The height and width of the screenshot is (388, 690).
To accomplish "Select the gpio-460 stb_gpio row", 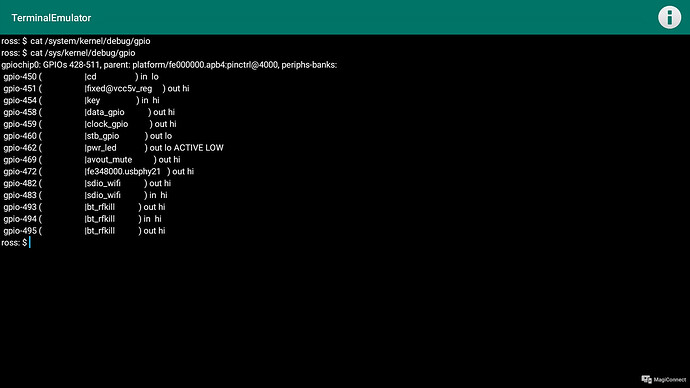I will tap(88, 136).
